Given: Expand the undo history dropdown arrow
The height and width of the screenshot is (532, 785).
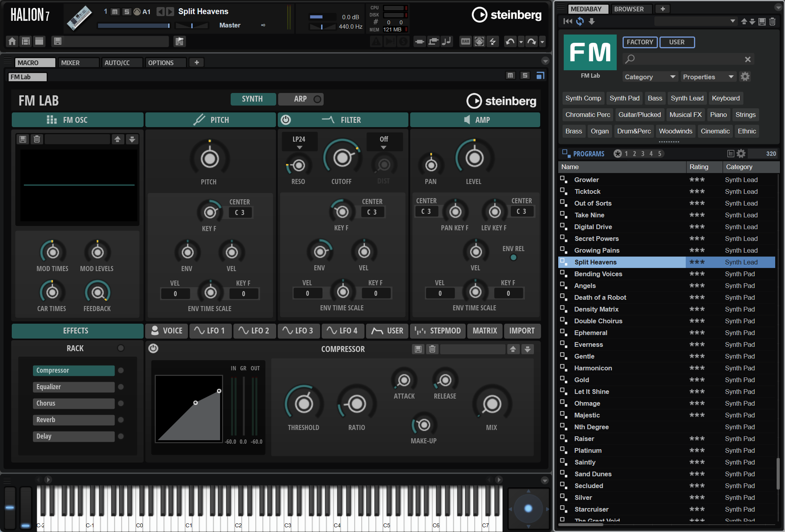Looking at the screenshot, I should tap(521, 42).
